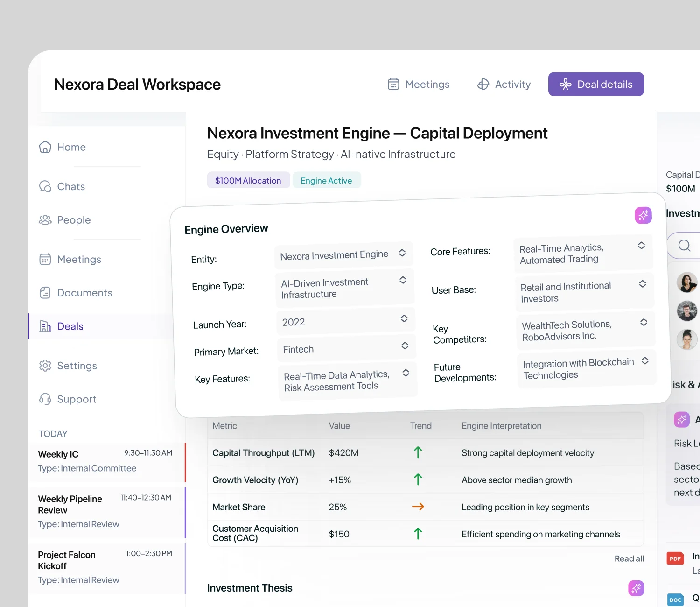
Task: Click the Support headset icon
Action: point(45,399)
